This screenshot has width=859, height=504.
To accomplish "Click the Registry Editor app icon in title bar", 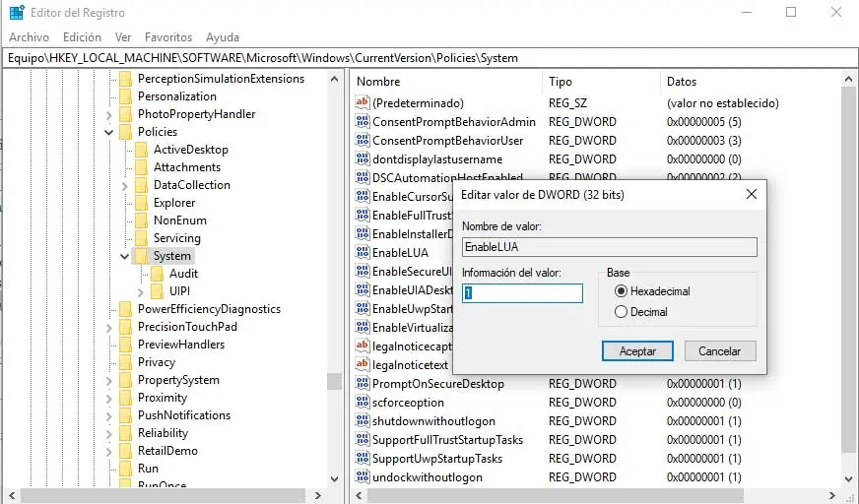I will tap(17, 12).
